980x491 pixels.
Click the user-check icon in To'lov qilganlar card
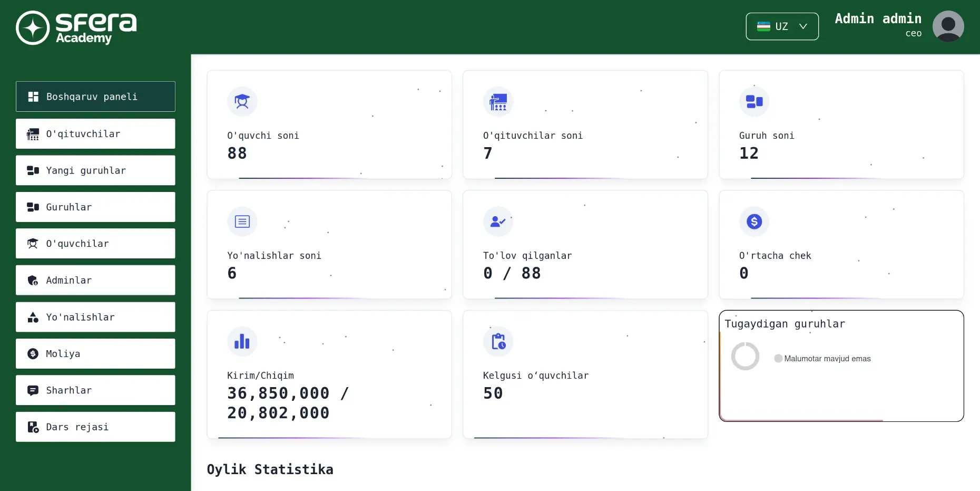click(x=498, y=222)
